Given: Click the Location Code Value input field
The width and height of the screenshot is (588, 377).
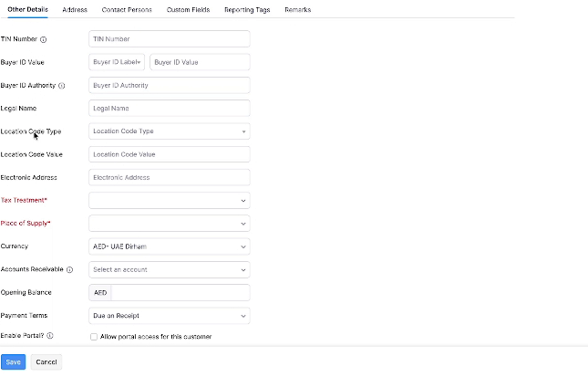Looking at the screenshot, I should coord(170,154).
